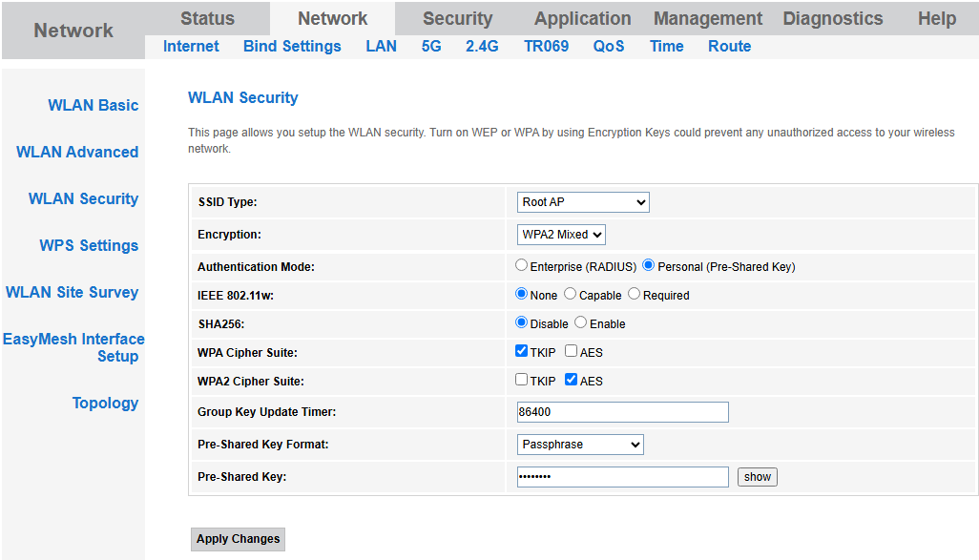Set IEEE 802.11w to Required
This screenshot has width=979, height=560.
click(x=634, y=295)
